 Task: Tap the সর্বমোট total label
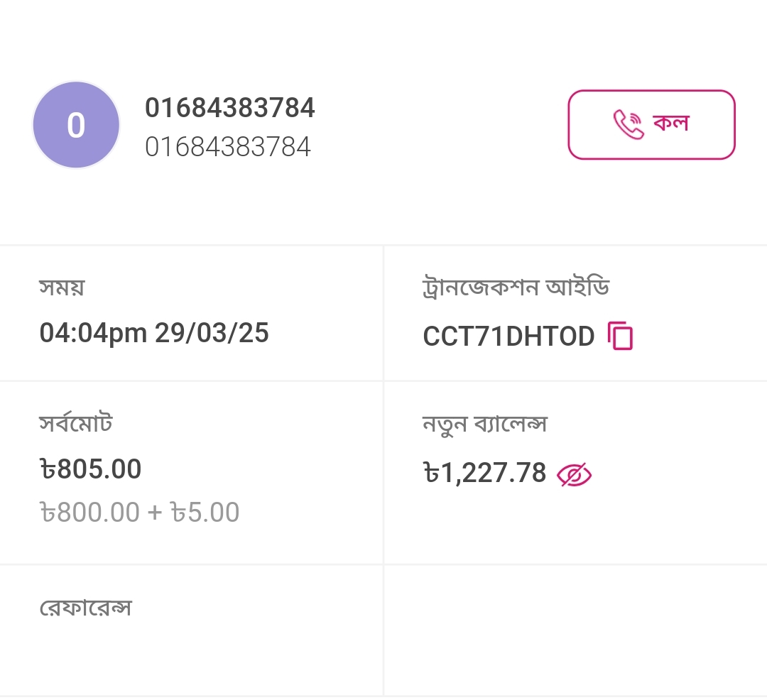(76, 423)
